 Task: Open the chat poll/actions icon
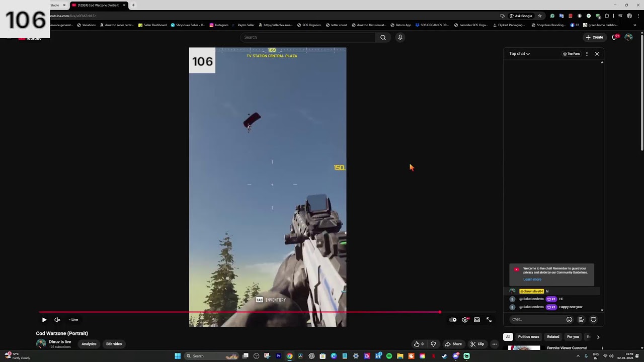pos(581,319)
